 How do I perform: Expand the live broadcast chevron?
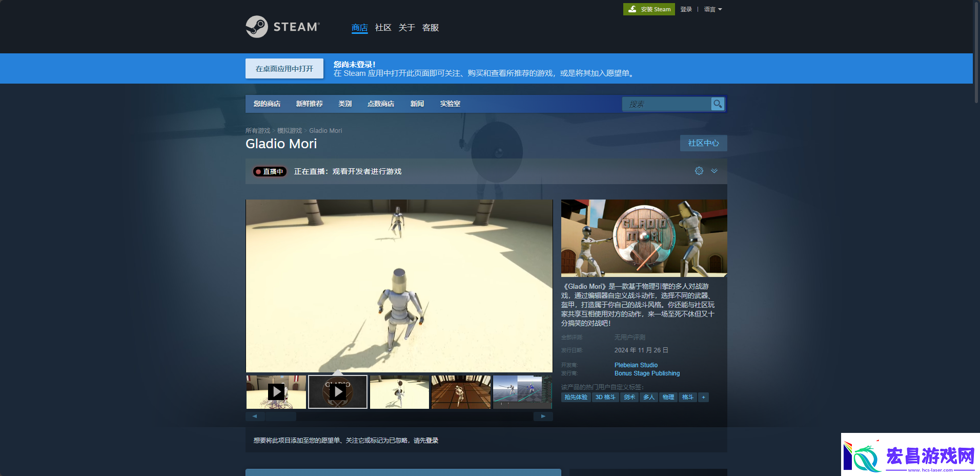[714, 171]
